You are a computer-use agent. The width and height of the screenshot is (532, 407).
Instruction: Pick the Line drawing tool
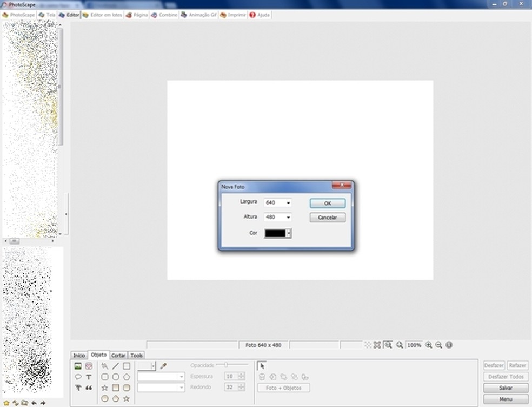pos(116,366)
